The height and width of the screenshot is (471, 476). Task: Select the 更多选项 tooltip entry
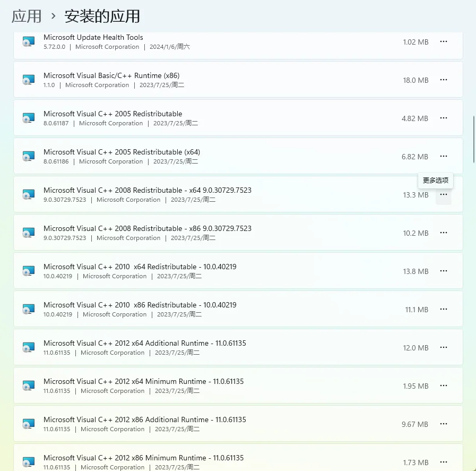tap(435, 181)
